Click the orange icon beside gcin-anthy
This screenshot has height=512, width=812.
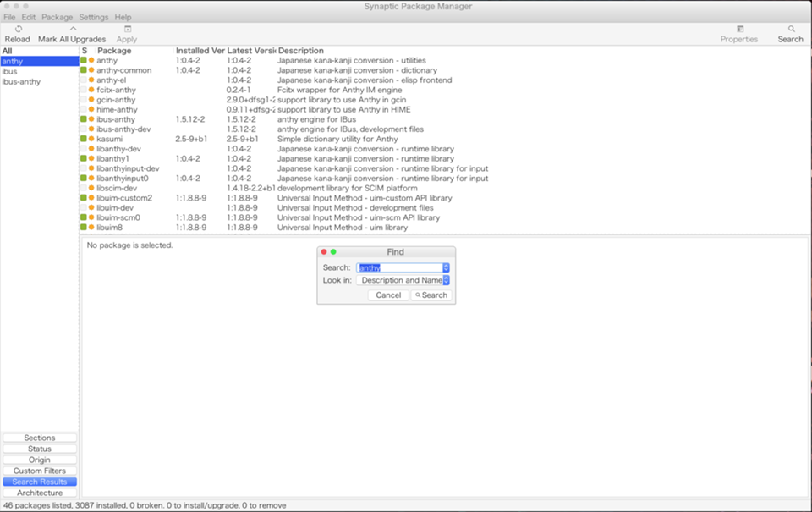(91, 100)
